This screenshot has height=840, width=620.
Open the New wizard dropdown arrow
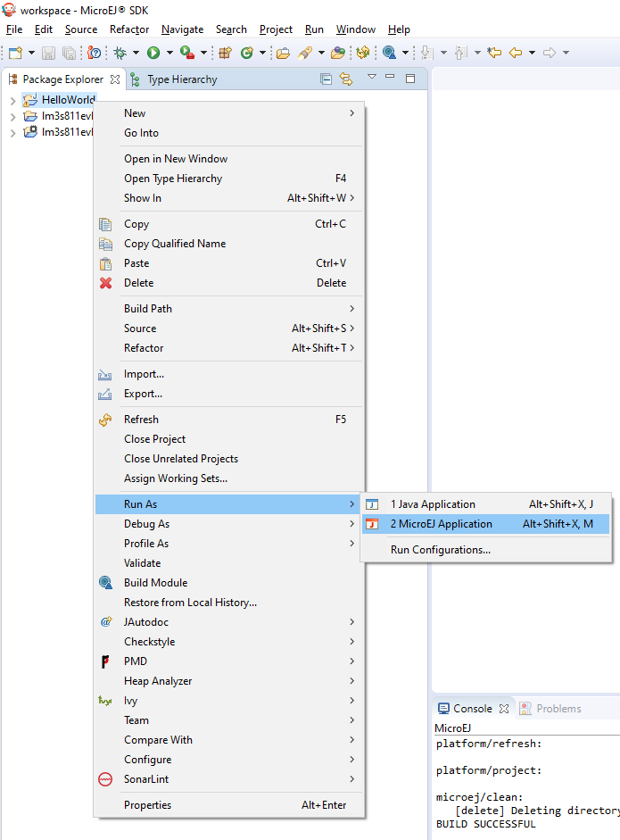31,53
